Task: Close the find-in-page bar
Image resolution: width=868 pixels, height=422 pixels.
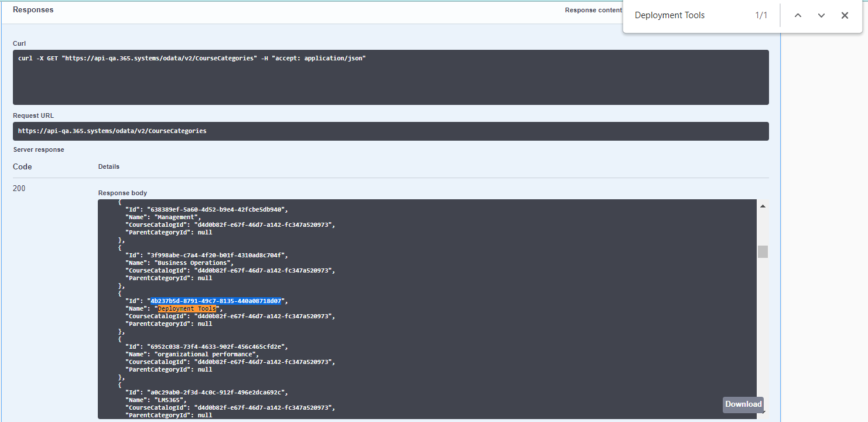Action: pyautogui.click(x=845, y=16)
